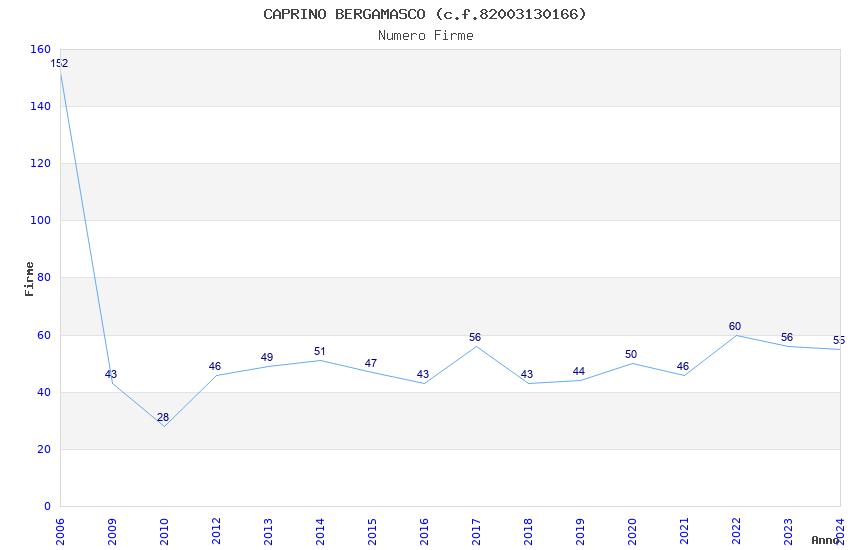This screenshot has height=550, width=850.
Task: Click the data value 43 for year 2016
Action: tap(423, 374)
